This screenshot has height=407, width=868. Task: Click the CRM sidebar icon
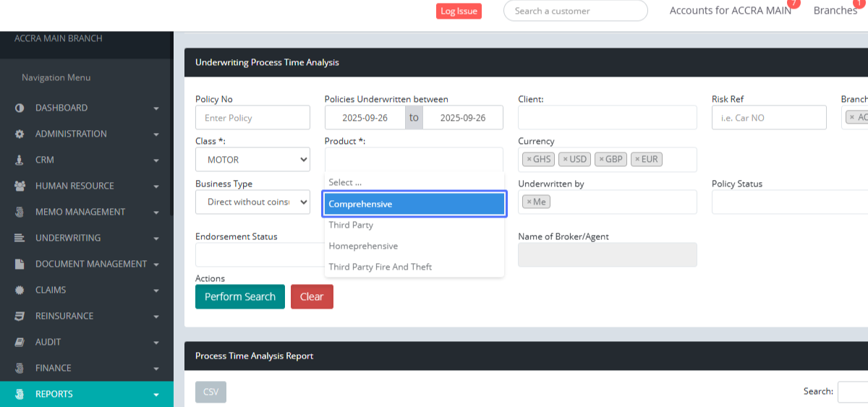[x=20, y=160]
